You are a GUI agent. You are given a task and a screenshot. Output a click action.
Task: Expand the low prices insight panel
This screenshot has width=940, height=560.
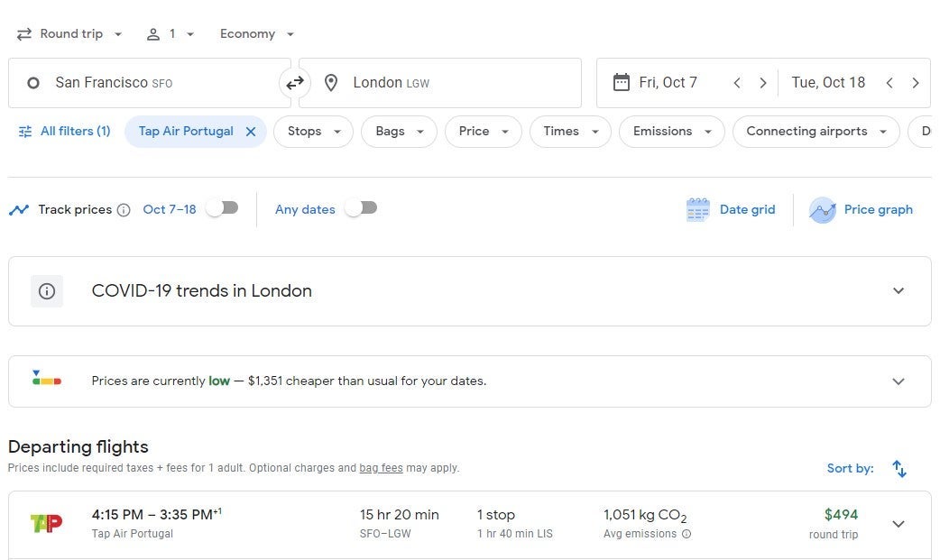[898, 381]
